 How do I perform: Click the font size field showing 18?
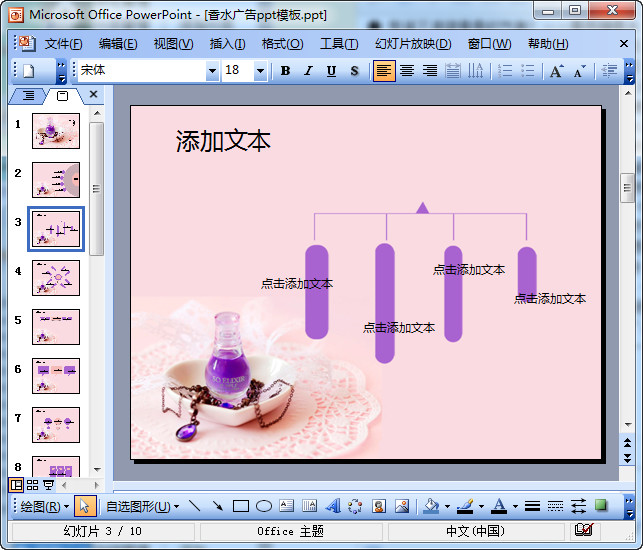pos(237,71)
